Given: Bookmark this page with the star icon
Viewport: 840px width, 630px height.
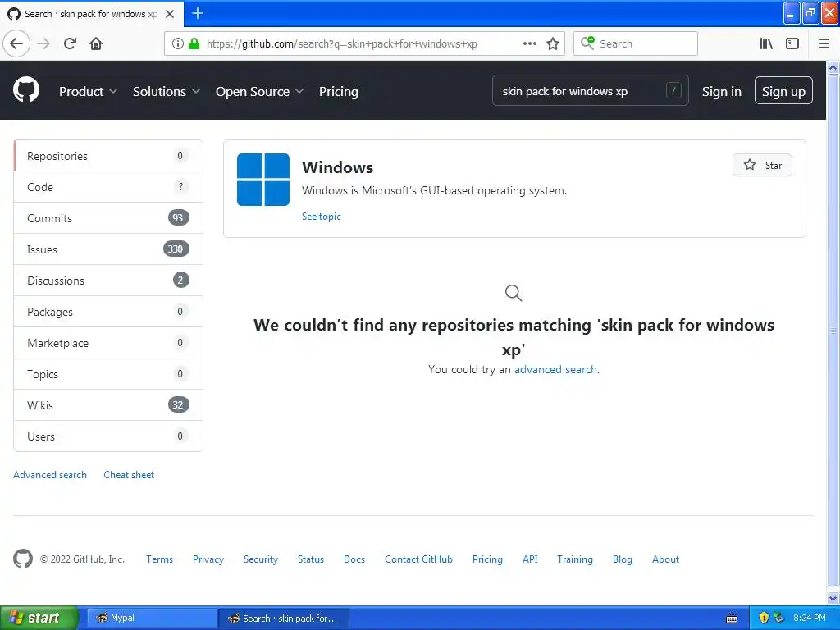Looking at the screenshot, I should point(553,43).
